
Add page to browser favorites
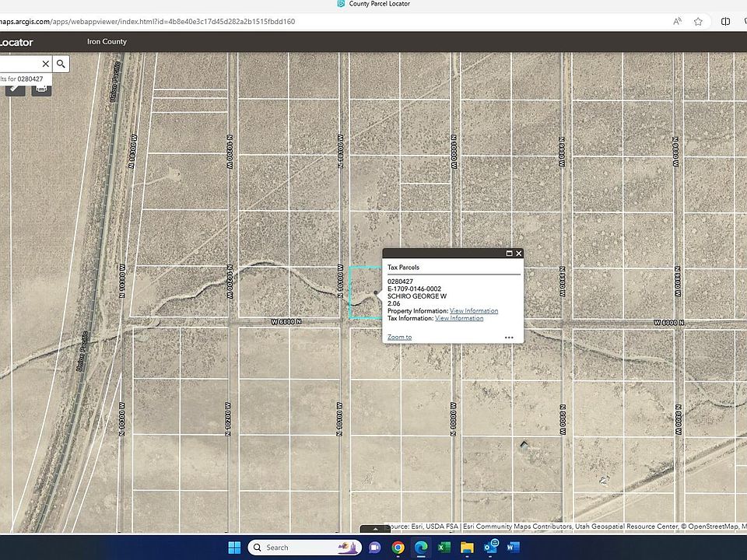point(698,22)
